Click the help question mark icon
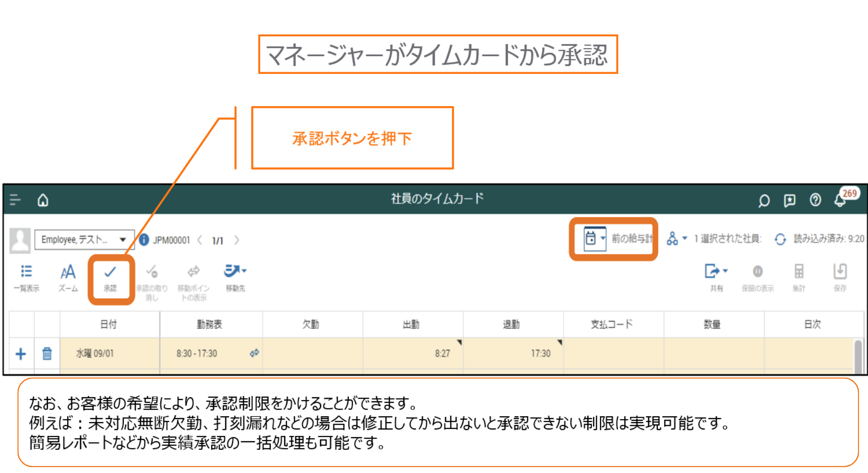This screenshot has height=473, width=868. tap(815, 200)
